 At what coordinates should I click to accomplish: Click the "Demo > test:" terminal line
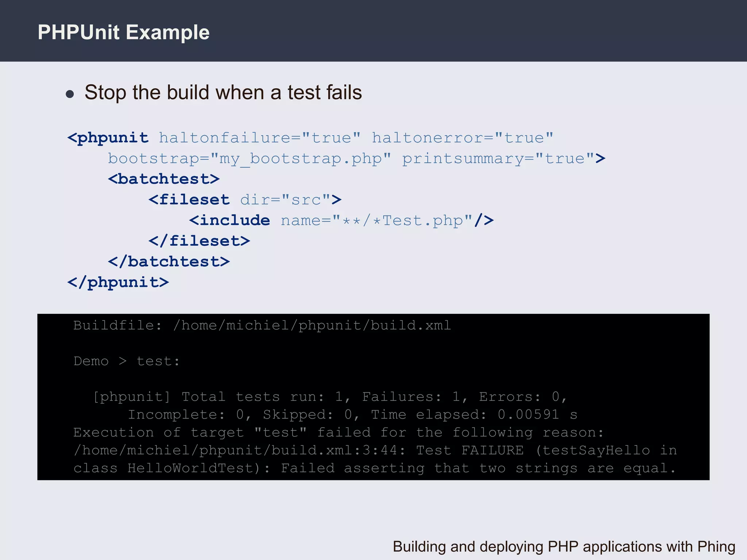[x=127, y=361]
